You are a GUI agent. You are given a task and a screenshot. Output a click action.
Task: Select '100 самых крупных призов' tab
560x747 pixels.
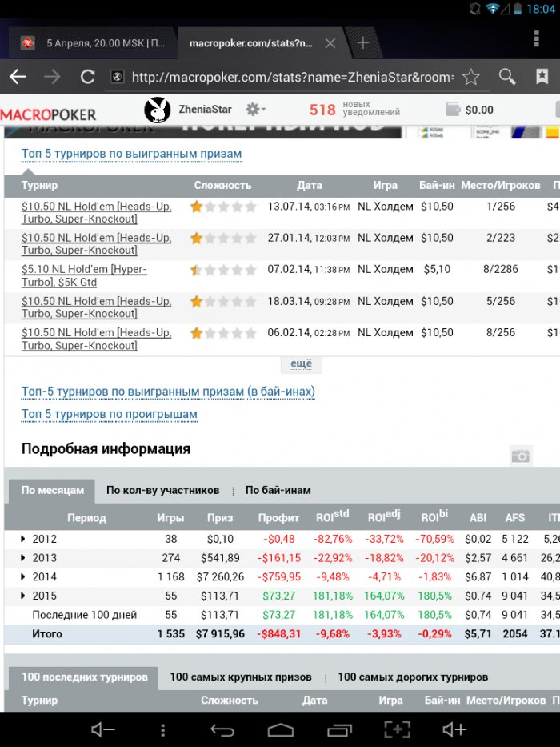click(x=240, y=677)
